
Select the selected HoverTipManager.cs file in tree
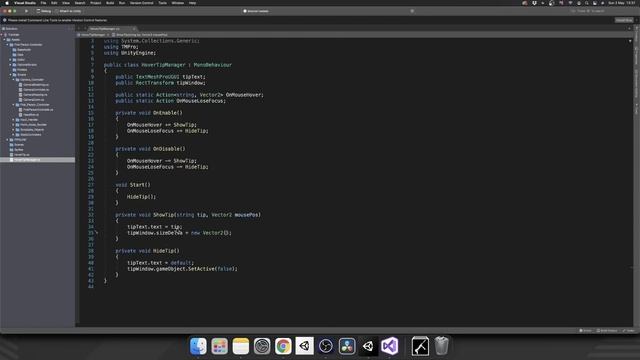[x=38, y=160]
